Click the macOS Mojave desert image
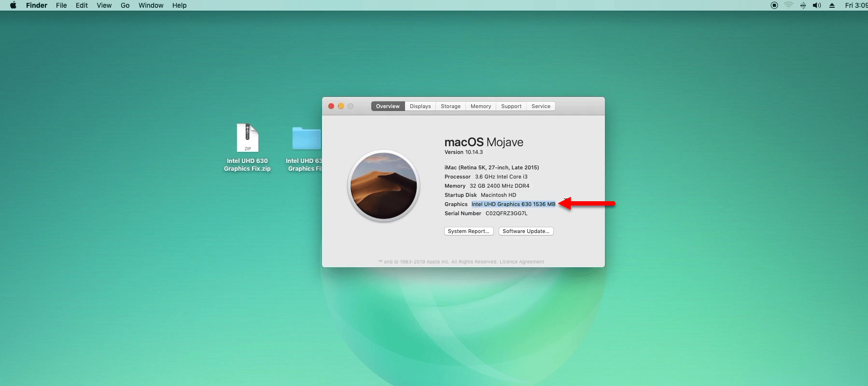This screenshot has height=386, width=868. (383, 186)
